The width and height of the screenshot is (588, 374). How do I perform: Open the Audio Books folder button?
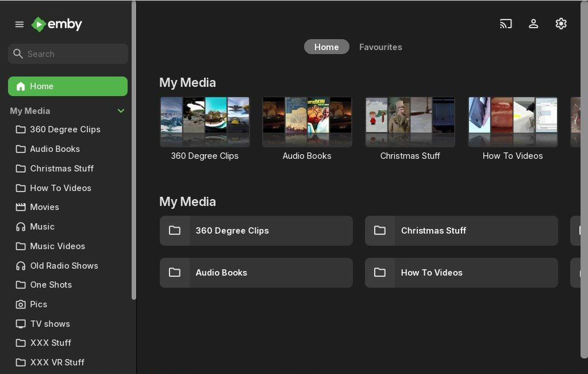[x=256, y=273]
